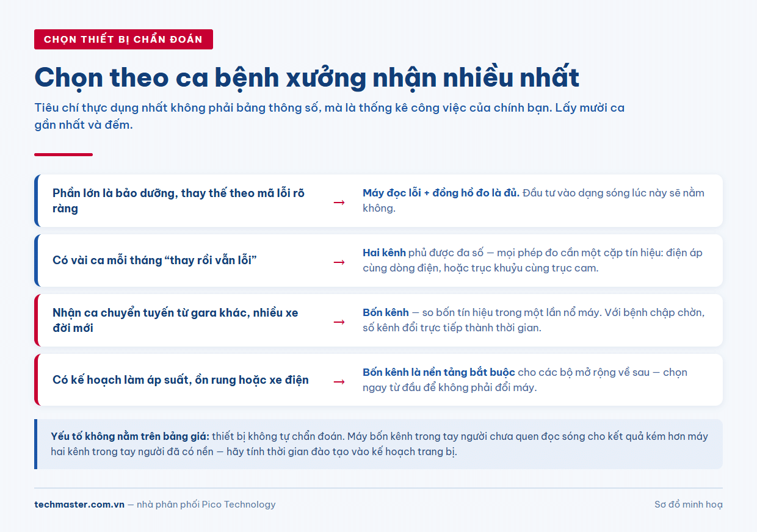The height and width of the screenshot is (532, 757).
Task: Click the 'Yếu tố không nằm trên bảng giá:' note
Action: click(380, 444)
